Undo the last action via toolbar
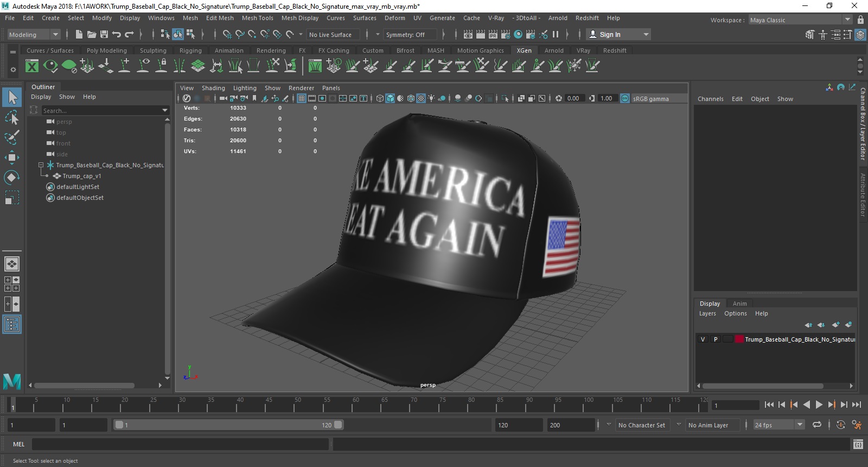The height and width of the screenshot is (467, 868). [x=117, y=34]
